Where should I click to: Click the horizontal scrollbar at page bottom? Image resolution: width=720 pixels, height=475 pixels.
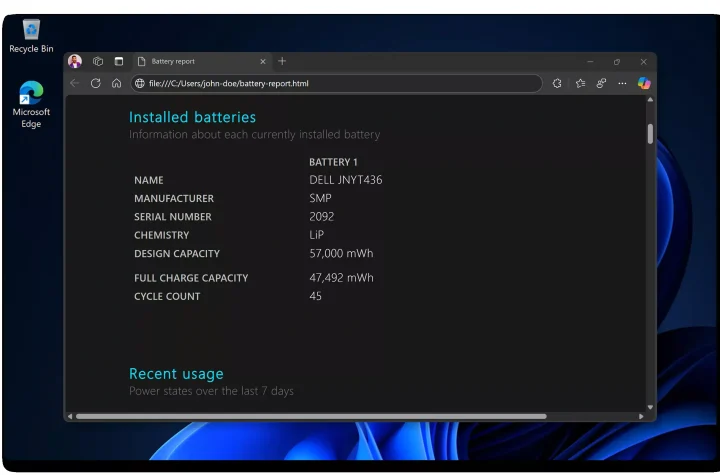click(x=310, y=416)
